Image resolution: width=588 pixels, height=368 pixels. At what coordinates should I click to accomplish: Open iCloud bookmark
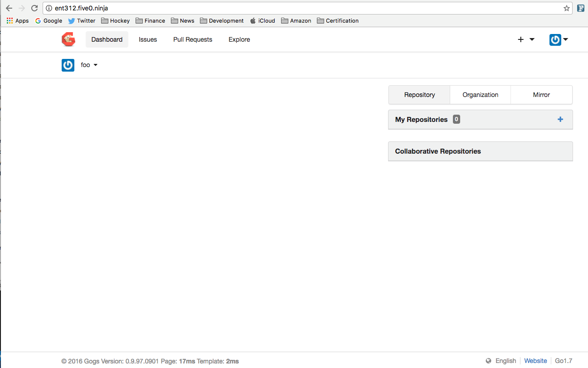262,21
